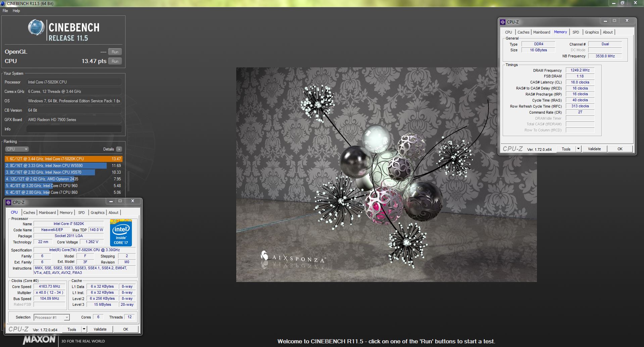Image resolution: width=644 pixels, height=347 pixels.
Task: Open the Processor #1 selection dropdown
Action: pos(52,317)
